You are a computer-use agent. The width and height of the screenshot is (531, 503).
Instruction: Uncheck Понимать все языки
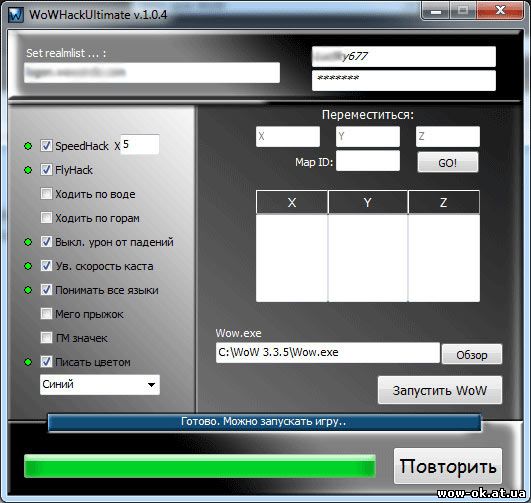(46, 290)
